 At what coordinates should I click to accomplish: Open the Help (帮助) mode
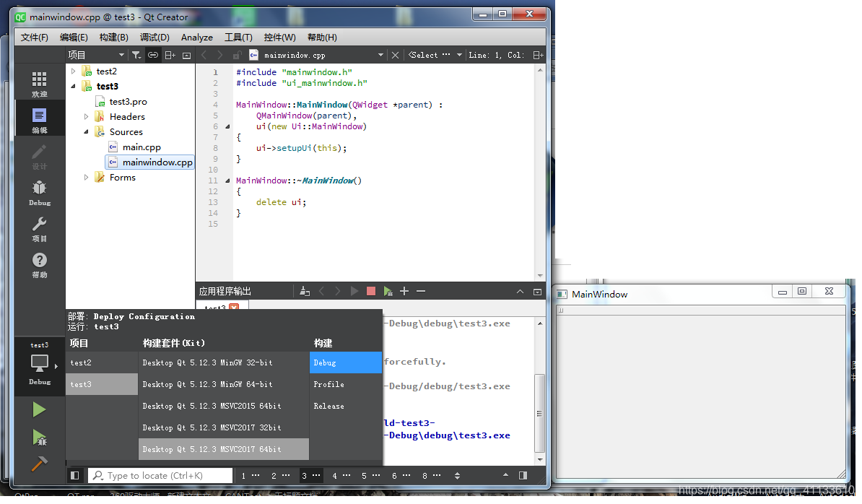(39, 266)
